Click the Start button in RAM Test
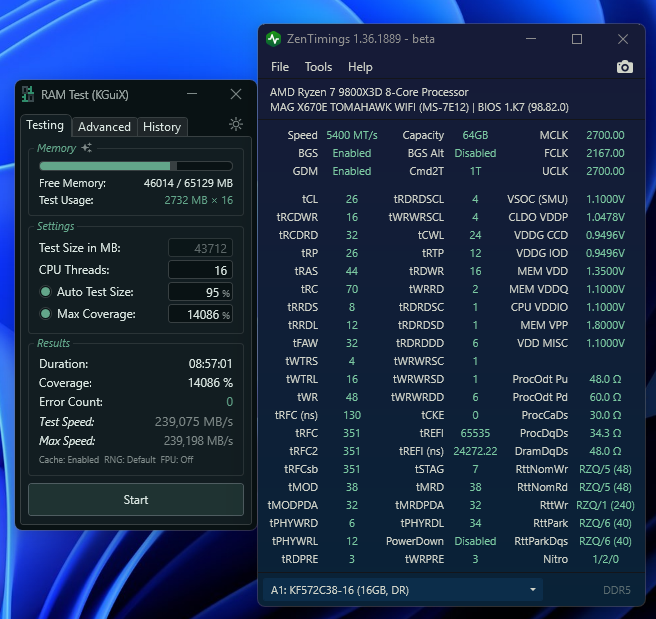 click(x=136, y=499)
